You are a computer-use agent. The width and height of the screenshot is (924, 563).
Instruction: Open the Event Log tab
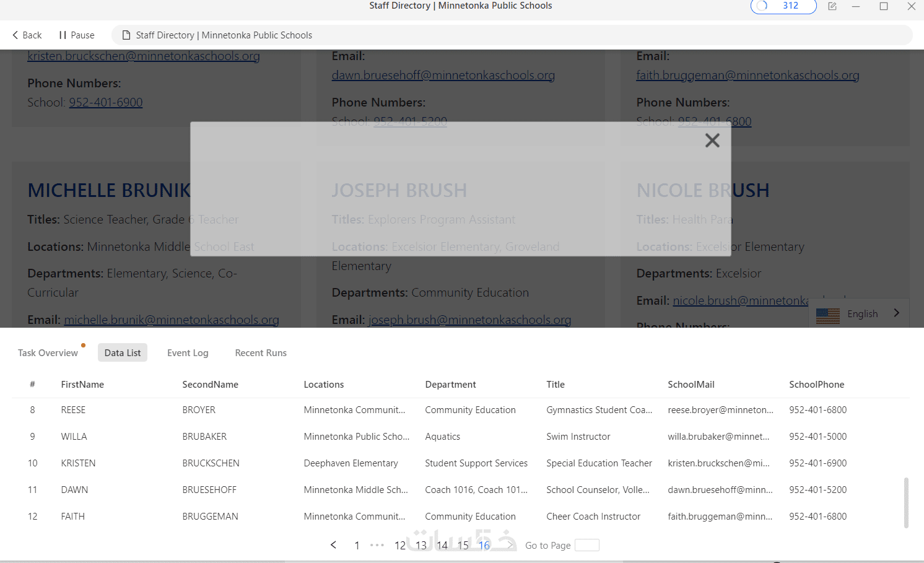click(x=188, y=353)
